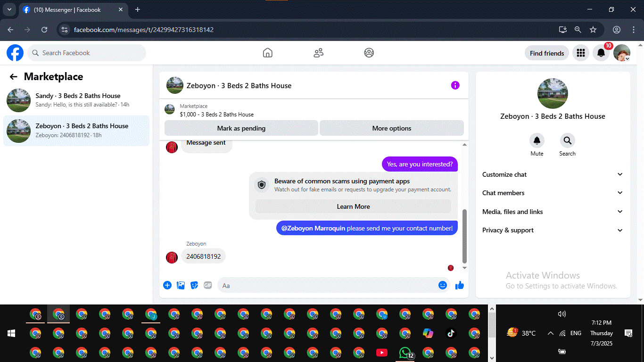Open Windows notification center icon
This screenshot has height=362, width=644.
click(x=628, y=333)
